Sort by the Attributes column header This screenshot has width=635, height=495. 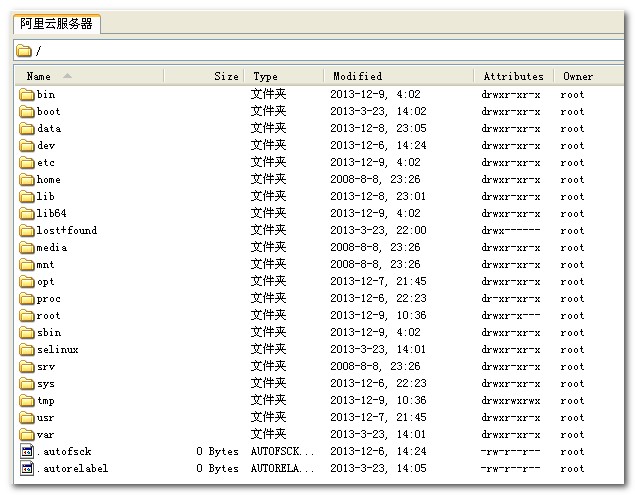[x=514, y=76]
